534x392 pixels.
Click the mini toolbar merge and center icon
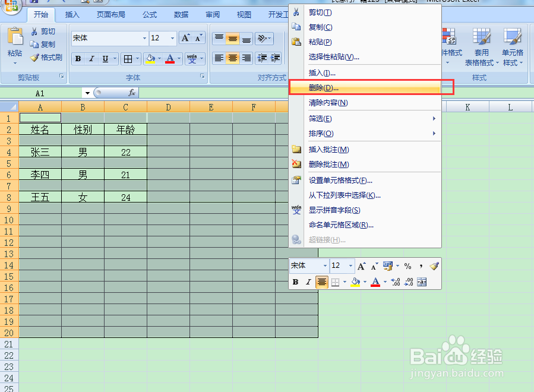click(x=422, y=282)
